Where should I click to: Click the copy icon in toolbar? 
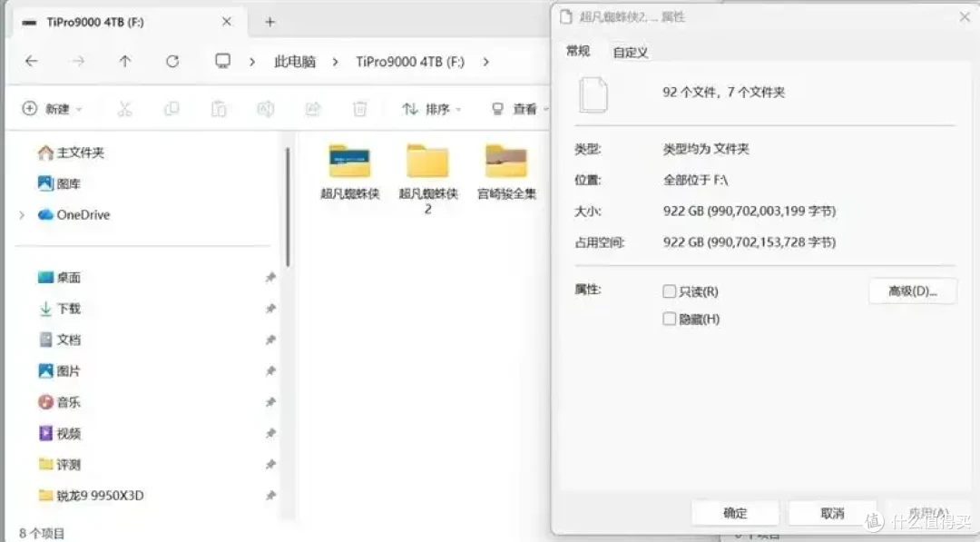pyautogui.click(x=171, y=110)
